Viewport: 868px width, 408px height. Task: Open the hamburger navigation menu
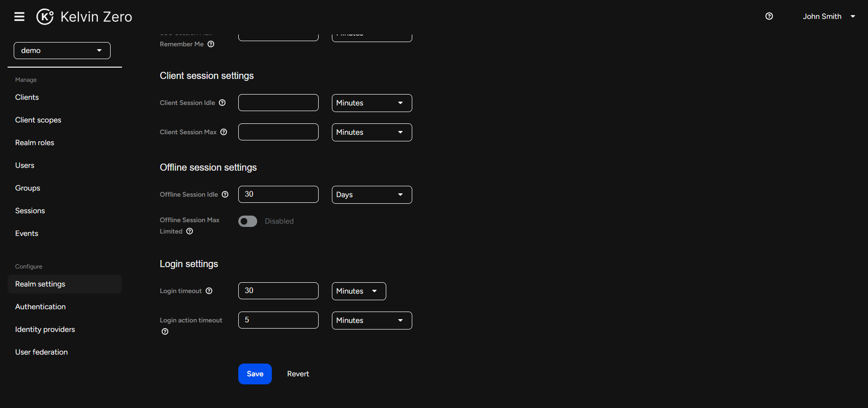pyautogui.click(x=19, y=17)
